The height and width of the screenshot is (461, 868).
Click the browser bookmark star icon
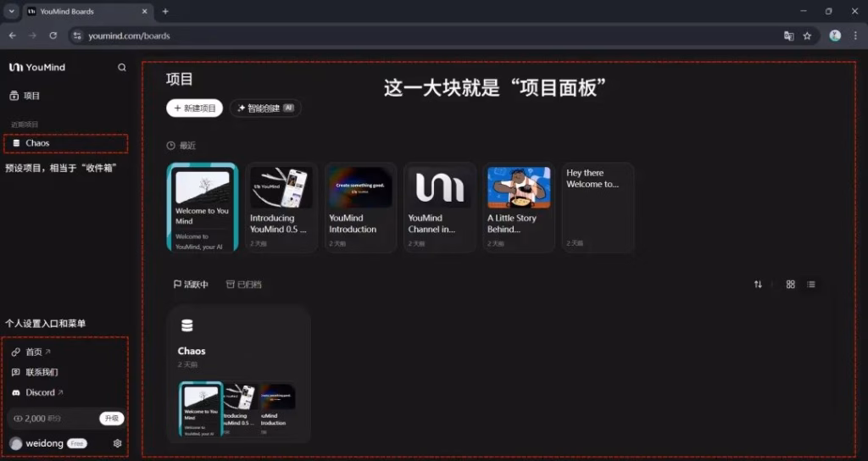pyautogui.click(x=807, y=36)
